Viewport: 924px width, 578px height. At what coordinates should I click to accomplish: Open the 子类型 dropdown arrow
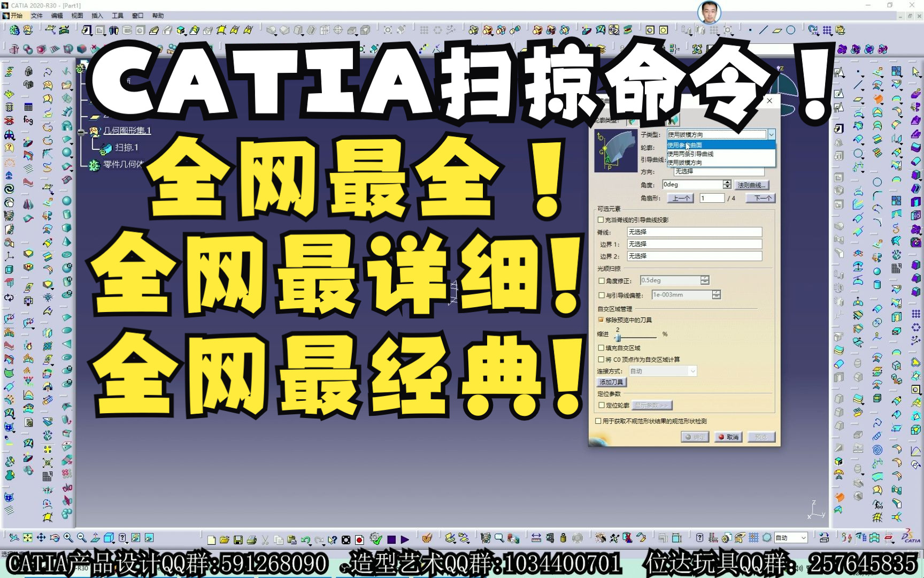[x=771, y=135]
